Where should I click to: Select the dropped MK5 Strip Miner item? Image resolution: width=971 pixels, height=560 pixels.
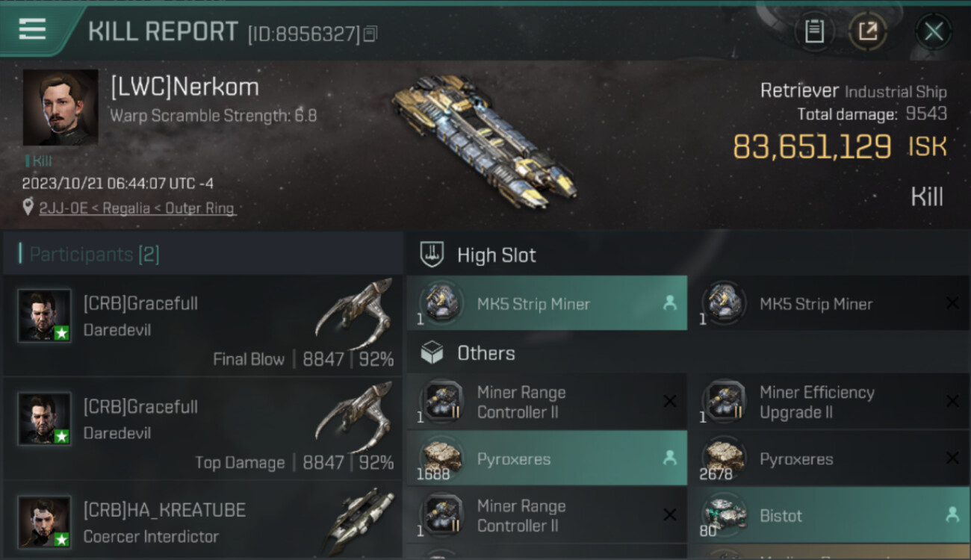coord(547,303)
